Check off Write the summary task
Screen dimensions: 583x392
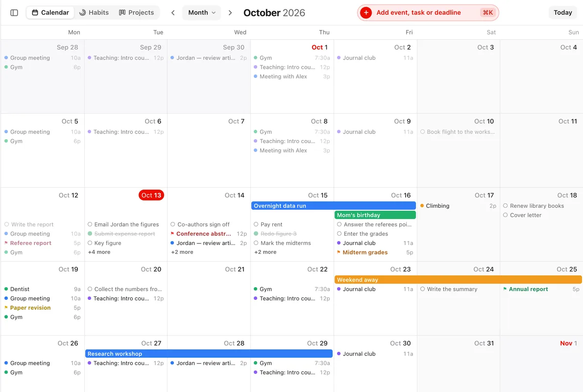tap(423, 290)
